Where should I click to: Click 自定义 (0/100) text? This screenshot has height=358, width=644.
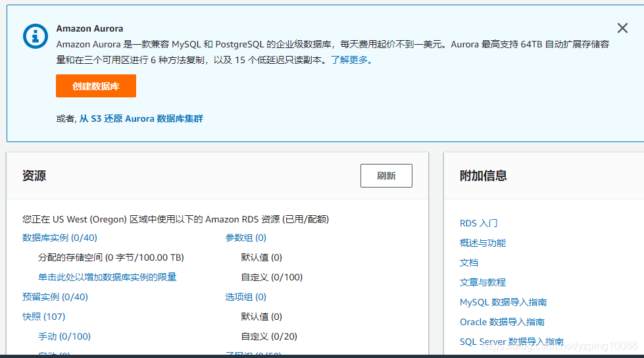point(272,278)
